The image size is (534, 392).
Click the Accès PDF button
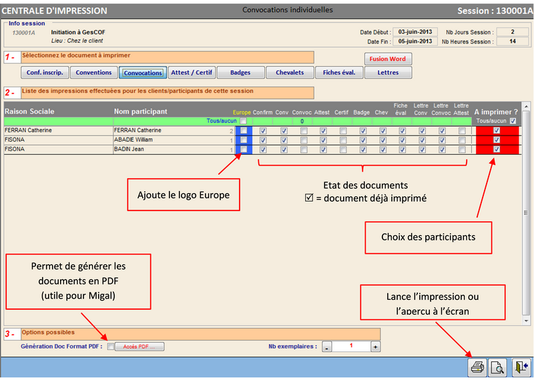click(x=140, y=347)
